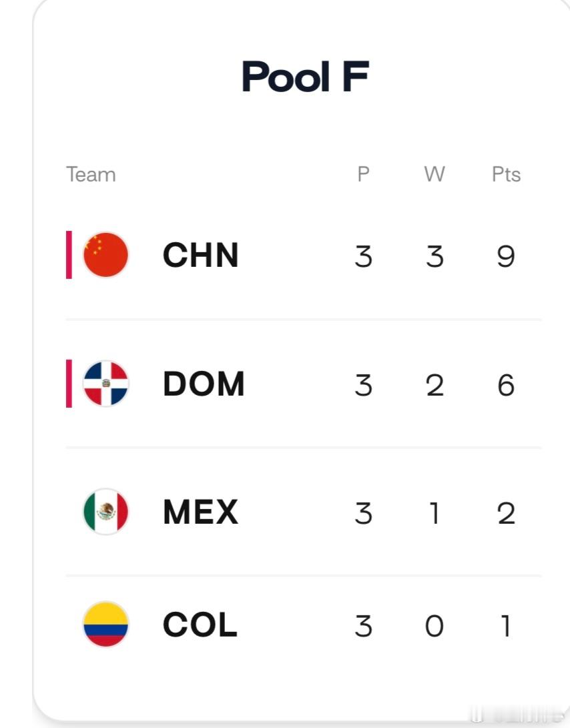Click Dominican Republic's points value 6

click(506, 385)
